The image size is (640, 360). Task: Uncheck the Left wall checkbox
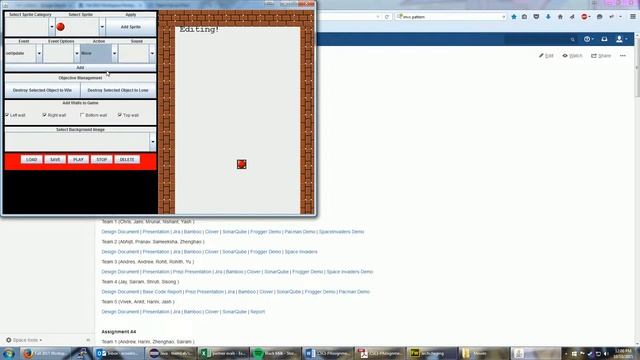pyautogui.click(x=7, y=115)
